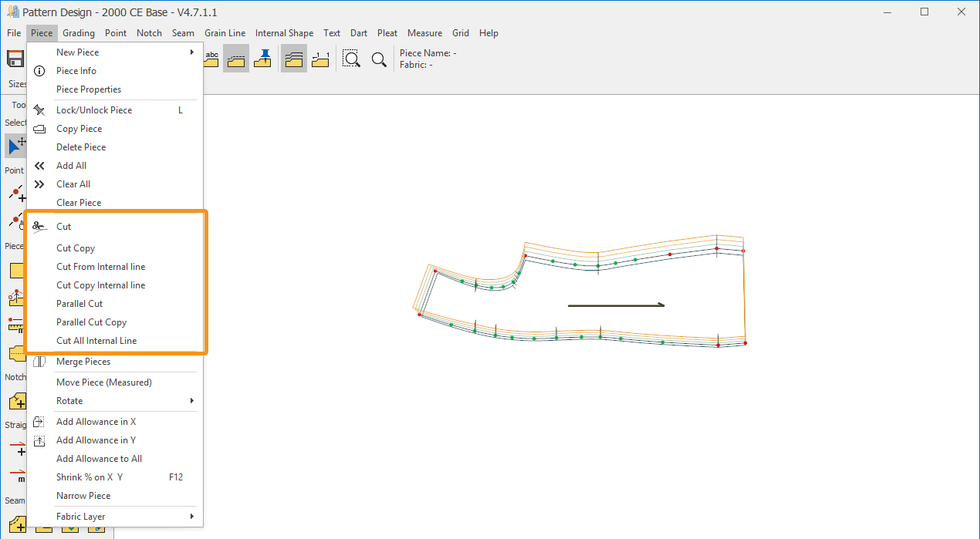The image size is (980, 539).
Task: Open the Grading menu
Action: pyautogui.click(x=79, y=33)
